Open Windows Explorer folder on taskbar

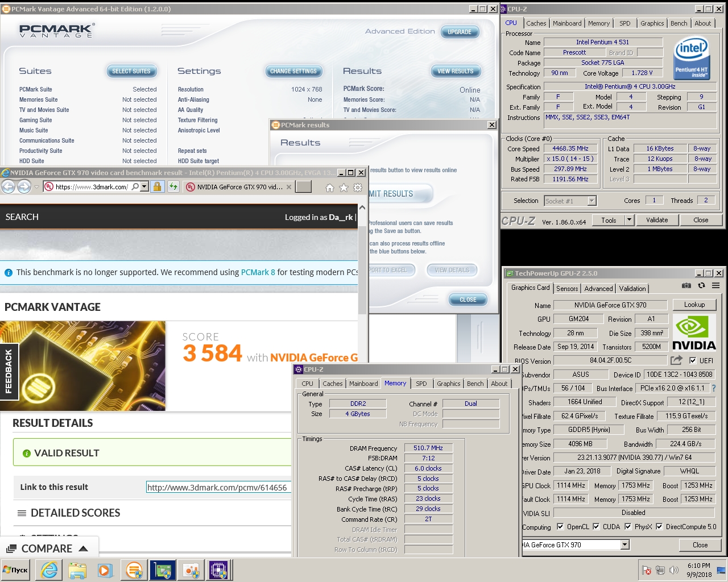click(x=77, y=570)
